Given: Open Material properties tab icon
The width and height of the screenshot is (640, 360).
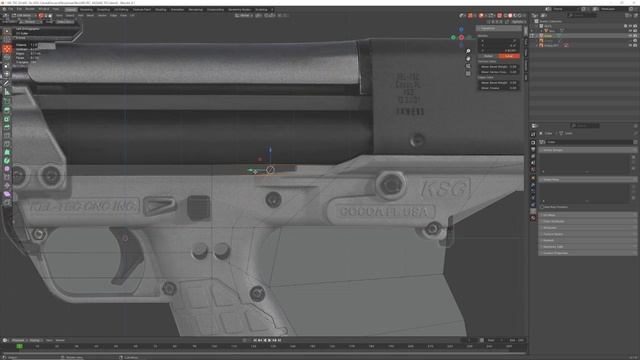Looking at the screenshot, I should tap(533, 218).
